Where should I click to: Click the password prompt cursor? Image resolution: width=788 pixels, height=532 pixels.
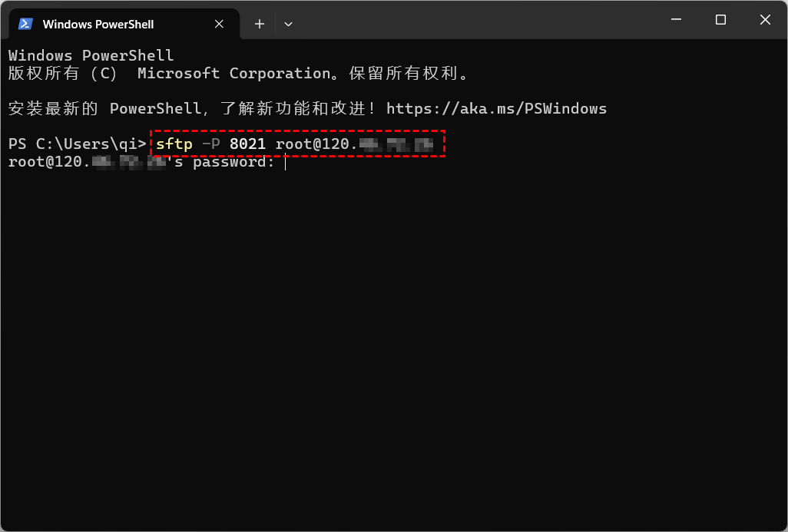(x=286, y=161)
